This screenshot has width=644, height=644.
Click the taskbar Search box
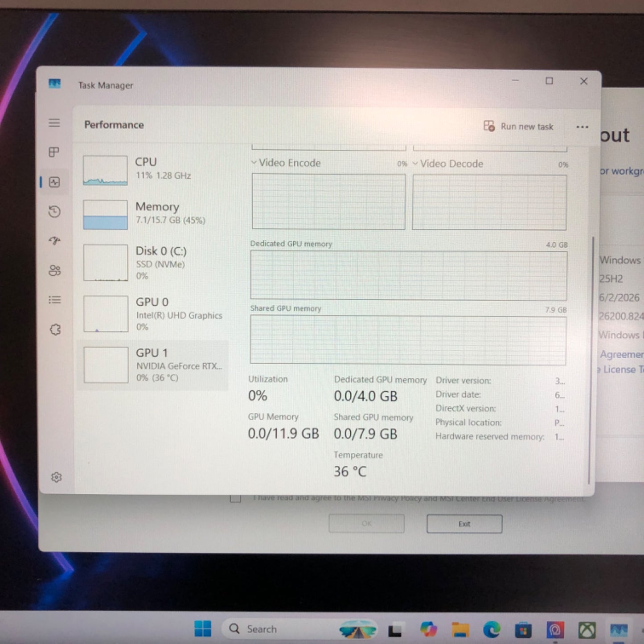(x=299, y=629)
